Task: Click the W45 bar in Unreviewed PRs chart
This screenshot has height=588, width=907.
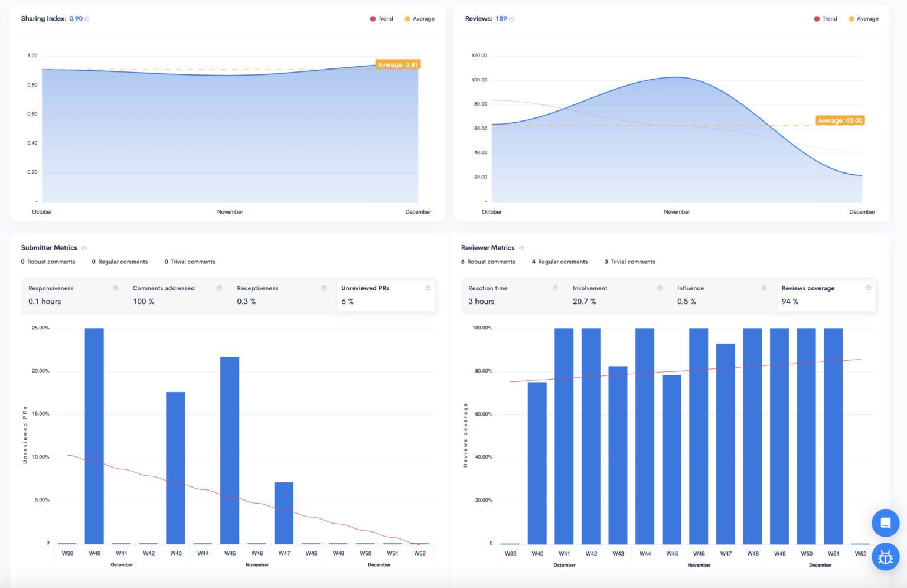Action: [230, 449]
